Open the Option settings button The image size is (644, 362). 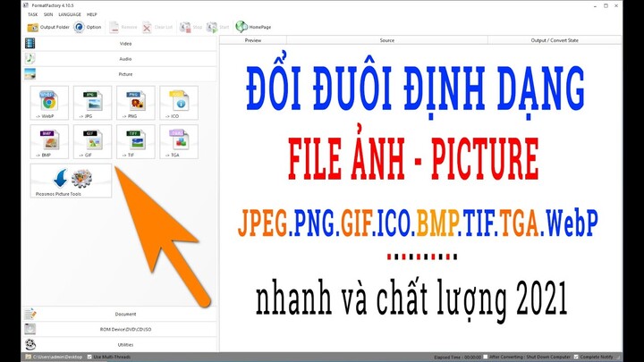pos(88,27)
